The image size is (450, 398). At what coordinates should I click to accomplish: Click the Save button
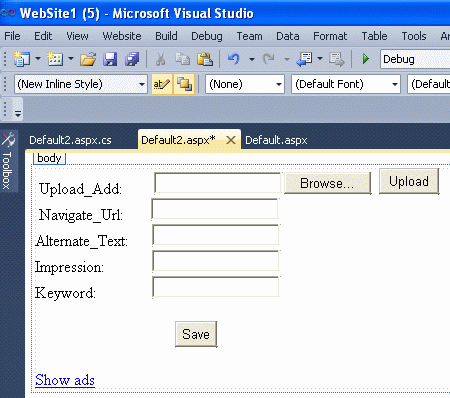[x=196, y=334]
